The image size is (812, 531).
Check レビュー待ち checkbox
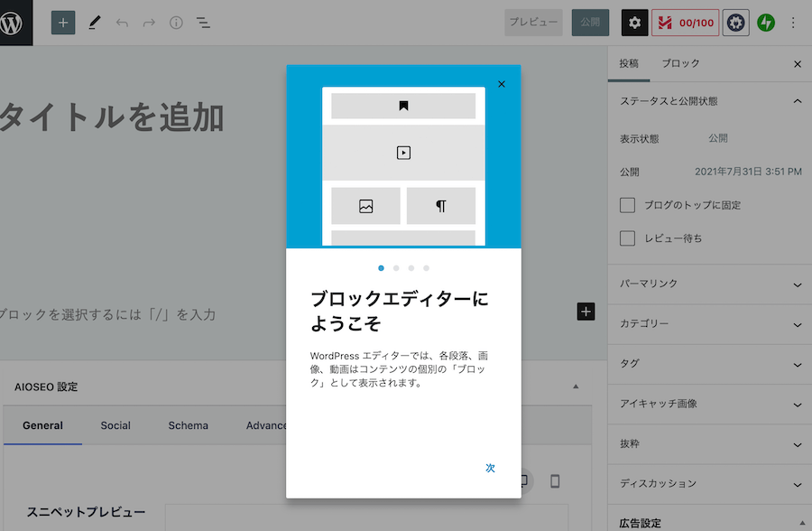[627, 238]
